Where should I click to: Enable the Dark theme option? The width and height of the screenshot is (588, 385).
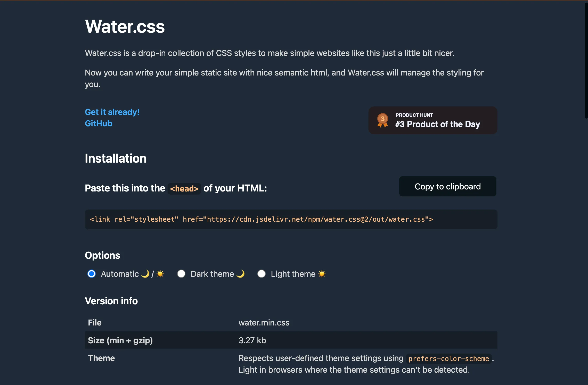[x=181, y=274]
